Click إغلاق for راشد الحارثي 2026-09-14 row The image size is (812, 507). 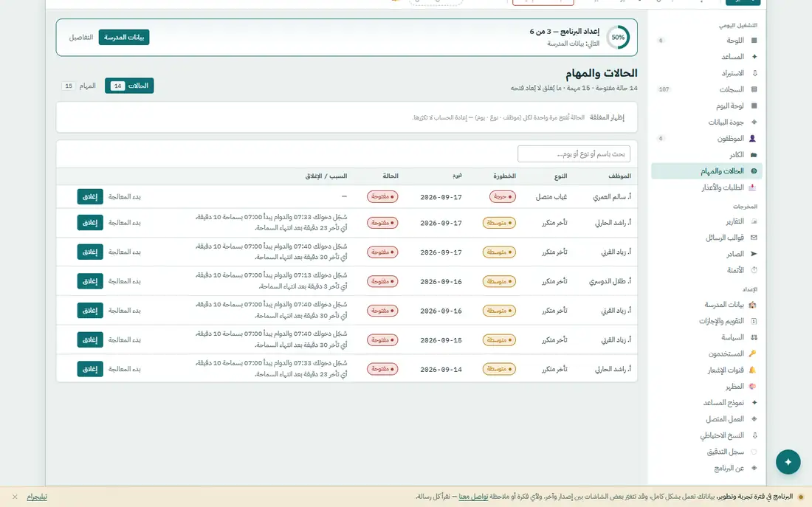[x=90, y=369]
